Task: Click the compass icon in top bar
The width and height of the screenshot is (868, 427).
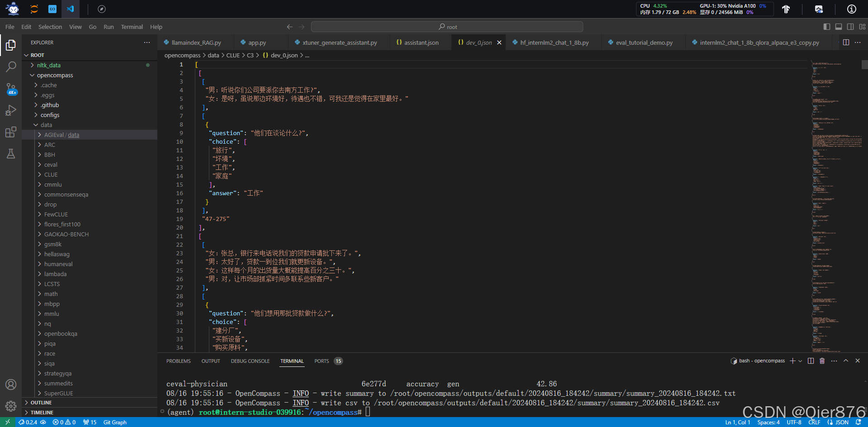Action: [x=102, y=9]
